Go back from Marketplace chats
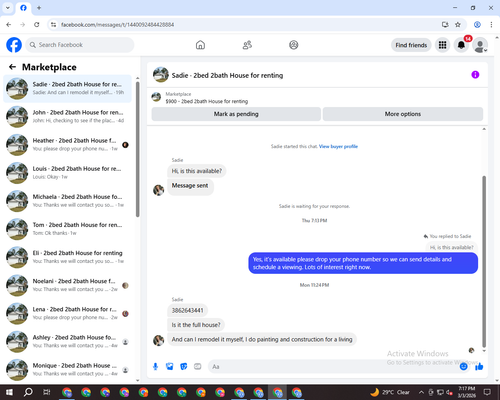This screenshot has height=400, width=500. click(12, 67)
